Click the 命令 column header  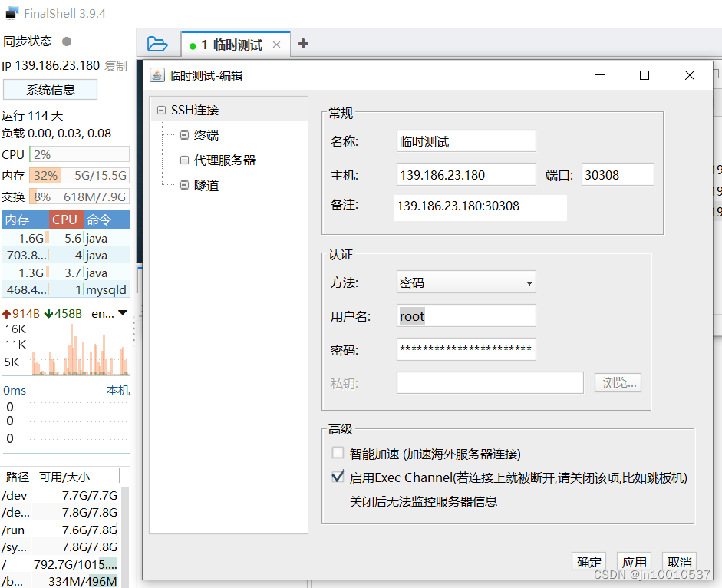point(107,220)
